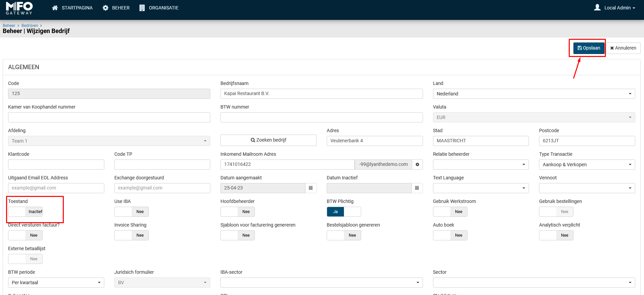Turn off the BTW Plichtig toggle
Viewport: 644px width, 295px height.
click(344, 212)
